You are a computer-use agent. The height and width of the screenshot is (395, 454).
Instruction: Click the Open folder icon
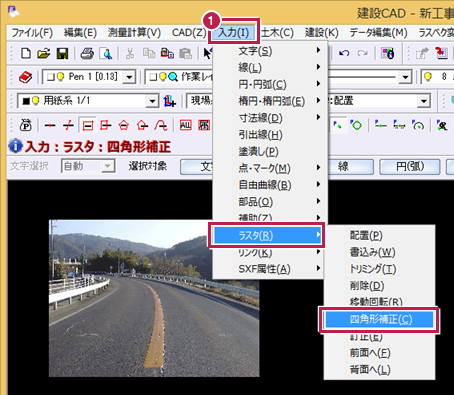pos(44,53)
